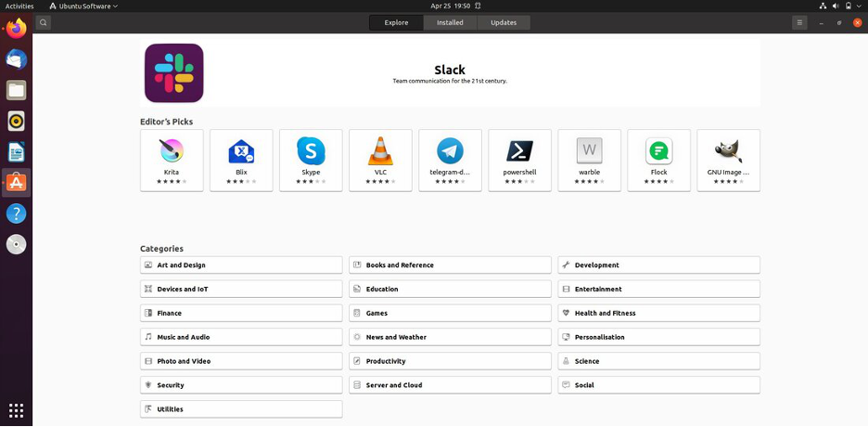
Task: Open the News and Weather category
Action: click(450, 337)
